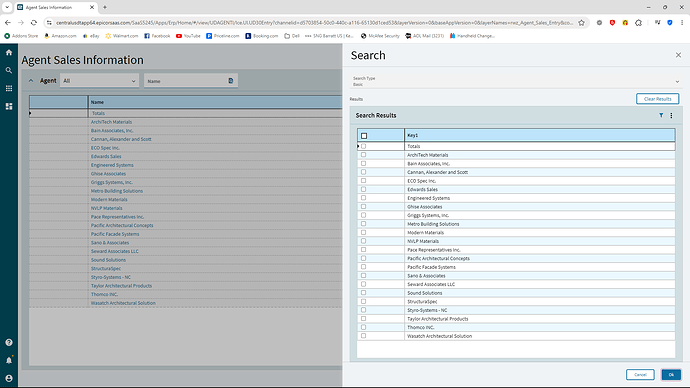This screenshot has width=690, height=388.
Task: Check the Edwards Sales checkbox
Action: pos(363,189)
